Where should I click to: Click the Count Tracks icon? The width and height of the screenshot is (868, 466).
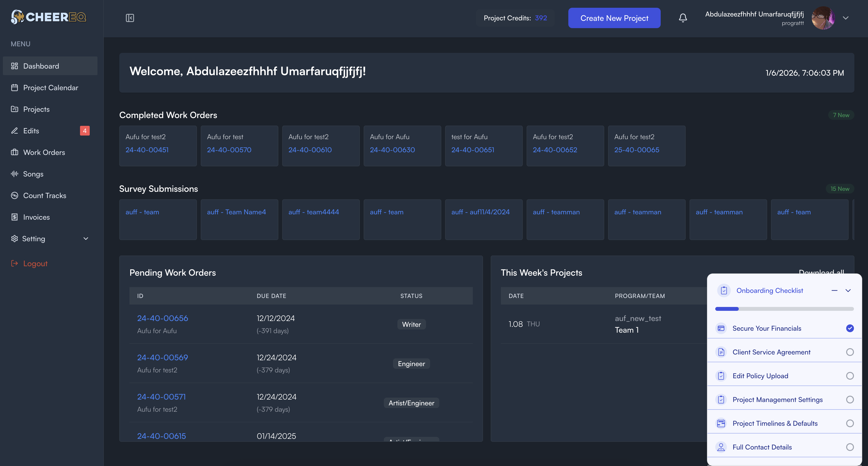click(15, 195)
